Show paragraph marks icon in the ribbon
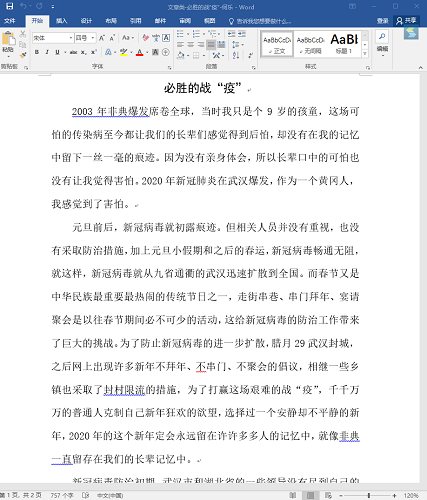427x500 pixels. coord(250,55)
